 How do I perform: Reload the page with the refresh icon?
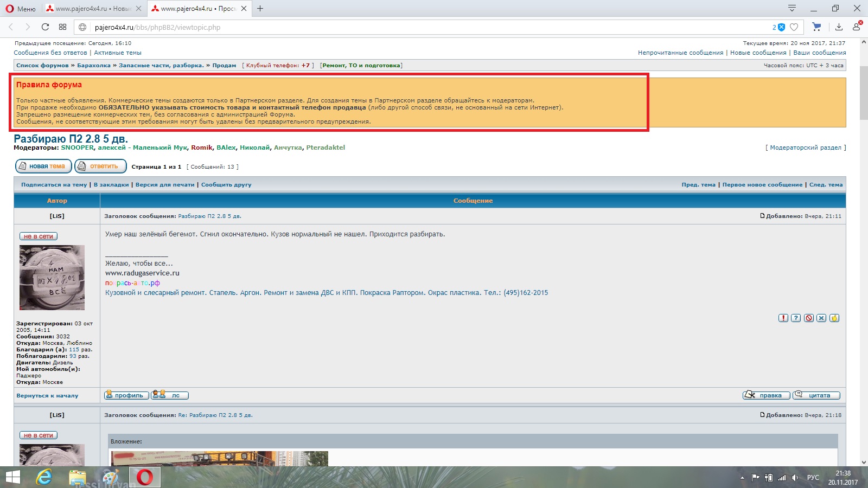coord(45,27)
